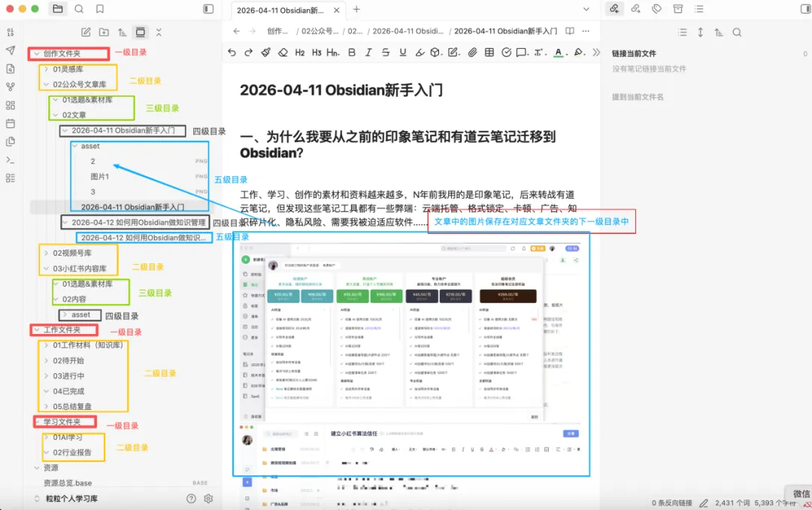Viewport: 812px width, 510px height.
Task: Open the outline panel tab
Action: tap(699, 9)
